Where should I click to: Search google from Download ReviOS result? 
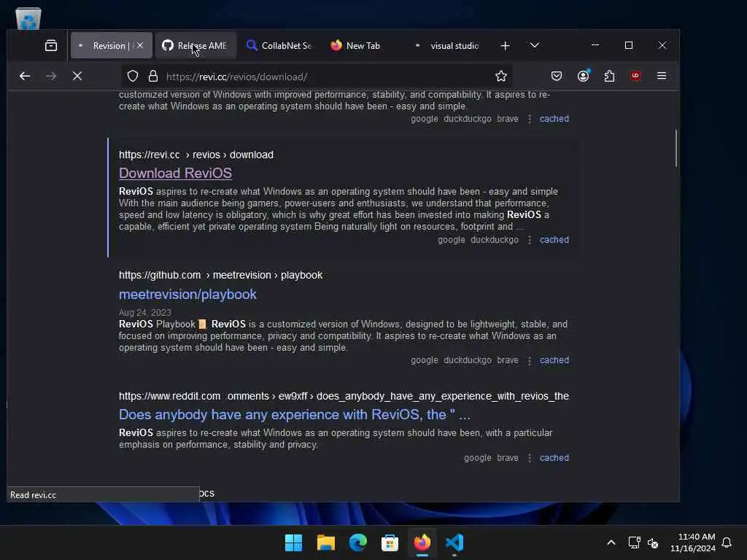pyautogui.click(x=451, y=240)
